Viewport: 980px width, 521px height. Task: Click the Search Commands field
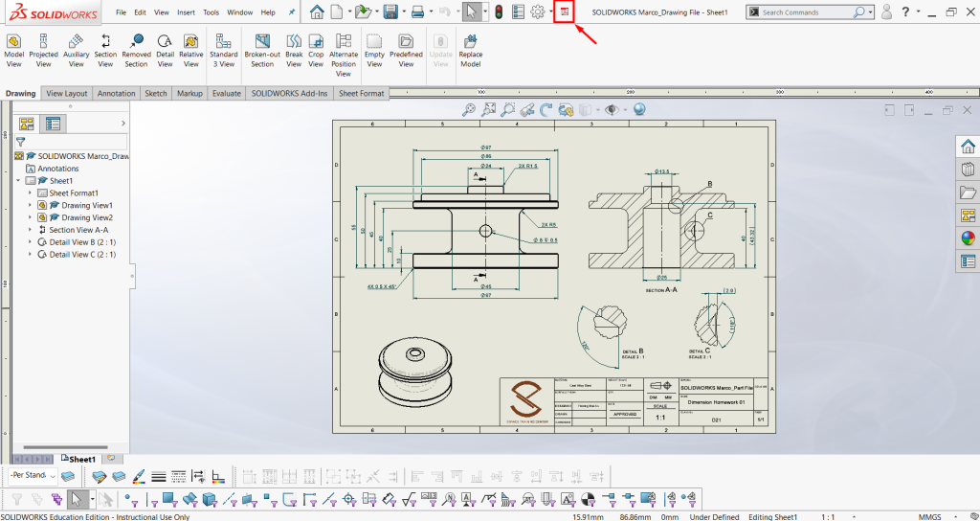click(806, 11)
